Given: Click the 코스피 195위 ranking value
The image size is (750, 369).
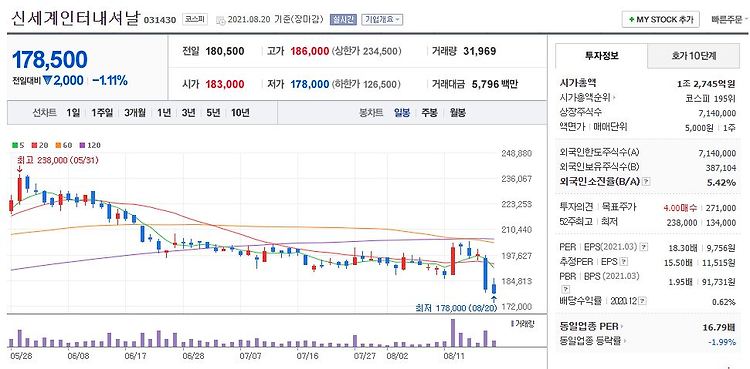Looking at the screenshot, I should pyautogui.click(x=710, y=98).
